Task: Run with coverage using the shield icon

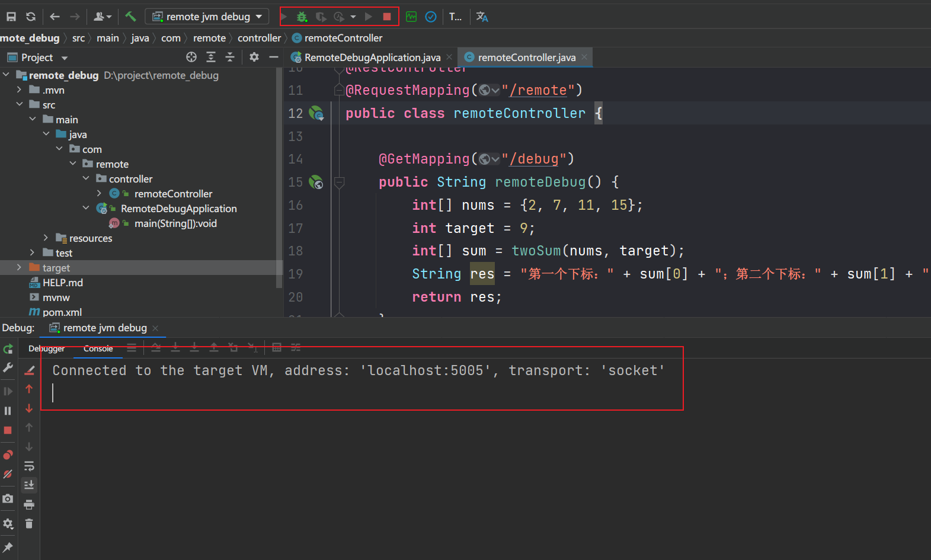Action: pos(321,17)
